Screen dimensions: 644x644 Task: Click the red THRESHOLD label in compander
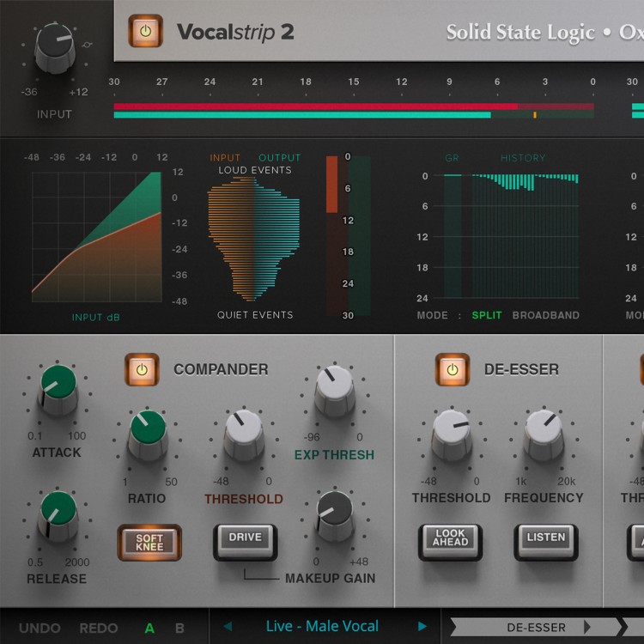point(244,499)
